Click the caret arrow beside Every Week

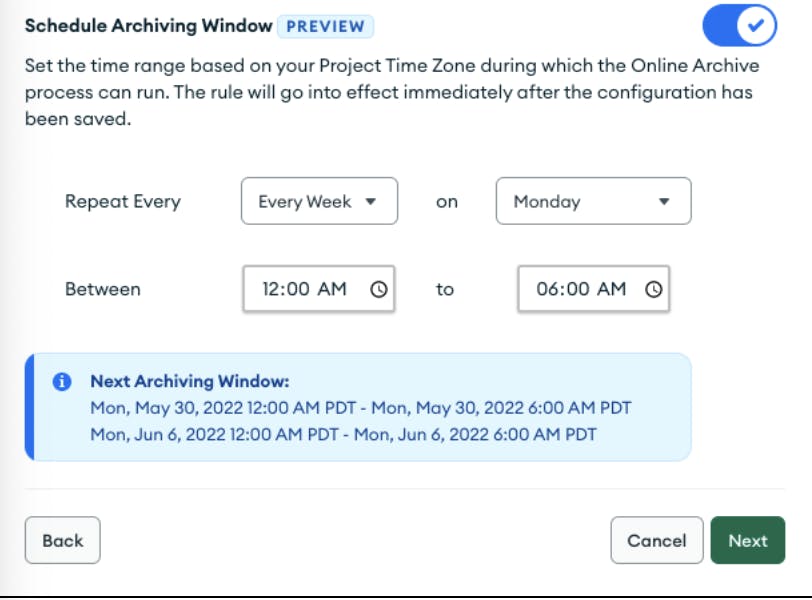click(371, 201)
